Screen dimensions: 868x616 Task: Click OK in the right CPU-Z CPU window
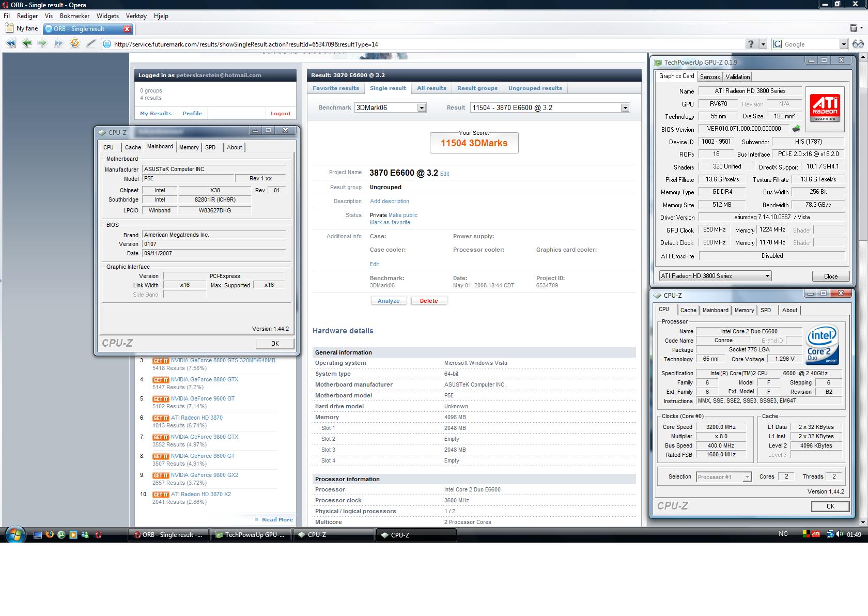tap(830, 506)
